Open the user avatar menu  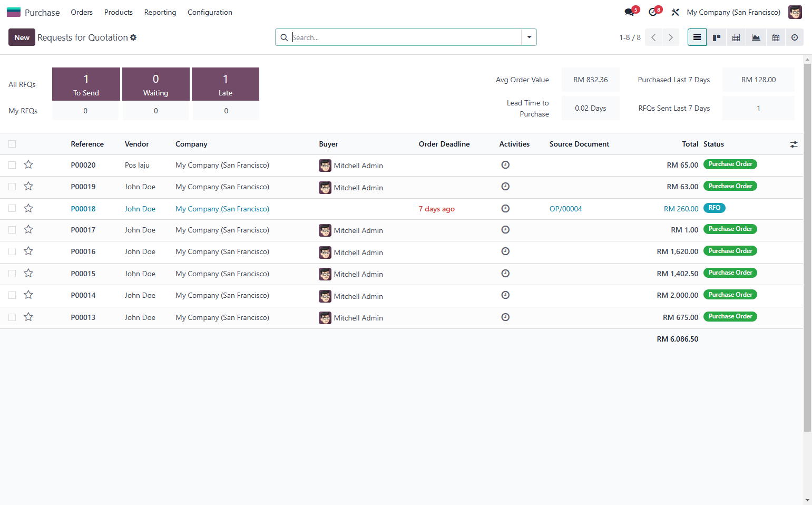coord(795,12)
